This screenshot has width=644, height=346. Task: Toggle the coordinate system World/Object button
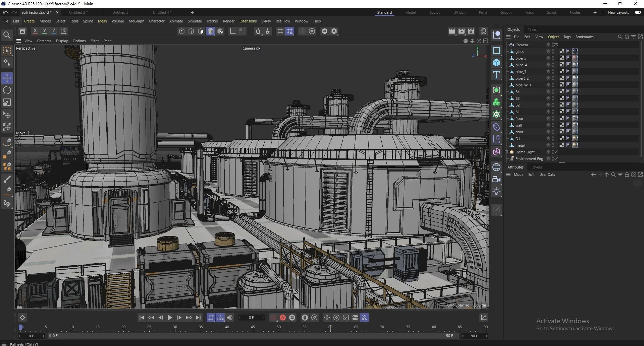(63, 31)
